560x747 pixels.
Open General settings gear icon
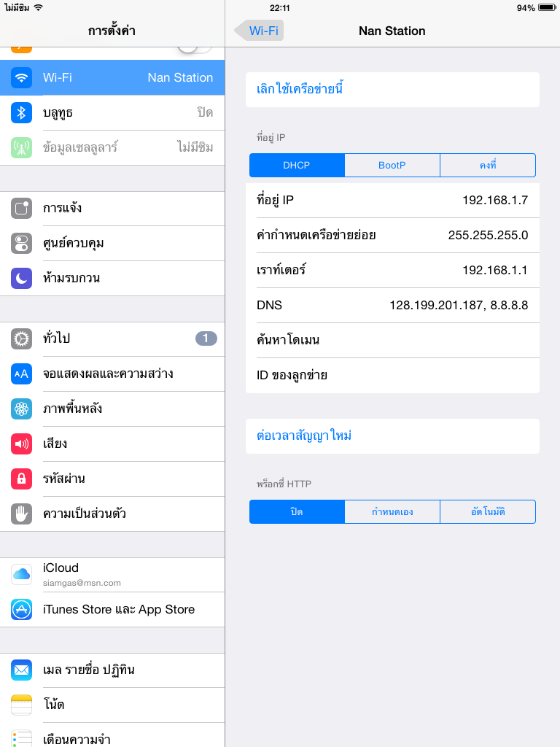click(x=21, y=338)
